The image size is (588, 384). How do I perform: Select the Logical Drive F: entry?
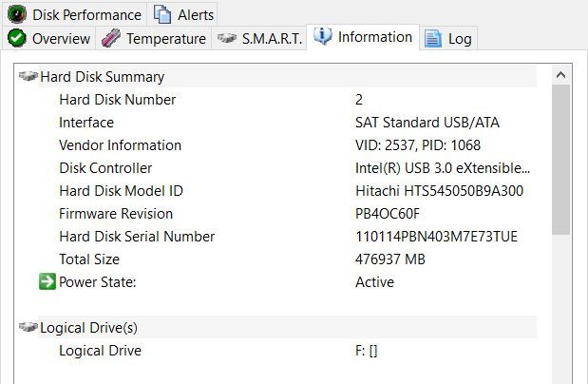[x=366, y=351]
